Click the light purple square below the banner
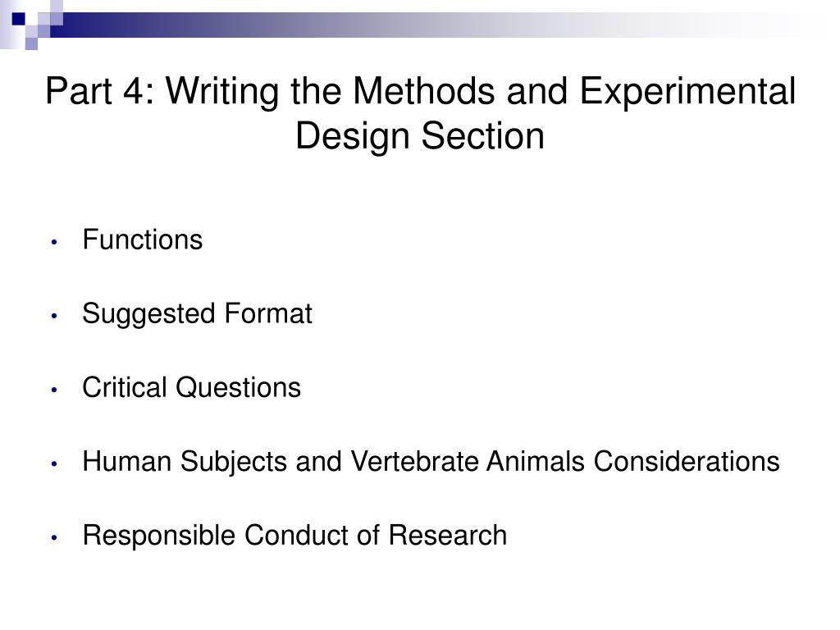This screenshot has height=630, width=840. [x=32, y=43]
